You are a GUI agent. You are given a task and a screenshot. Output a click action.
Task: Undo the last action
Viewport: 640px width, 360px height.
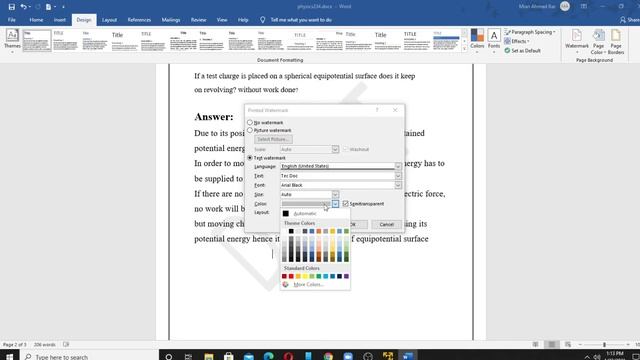coord(24,7)
